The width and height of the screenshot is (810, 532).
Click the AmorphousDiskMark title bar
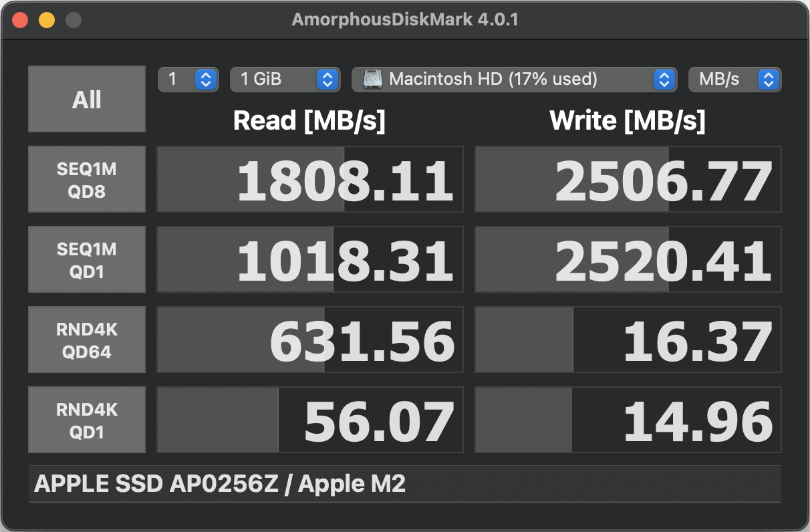point(405,19)
